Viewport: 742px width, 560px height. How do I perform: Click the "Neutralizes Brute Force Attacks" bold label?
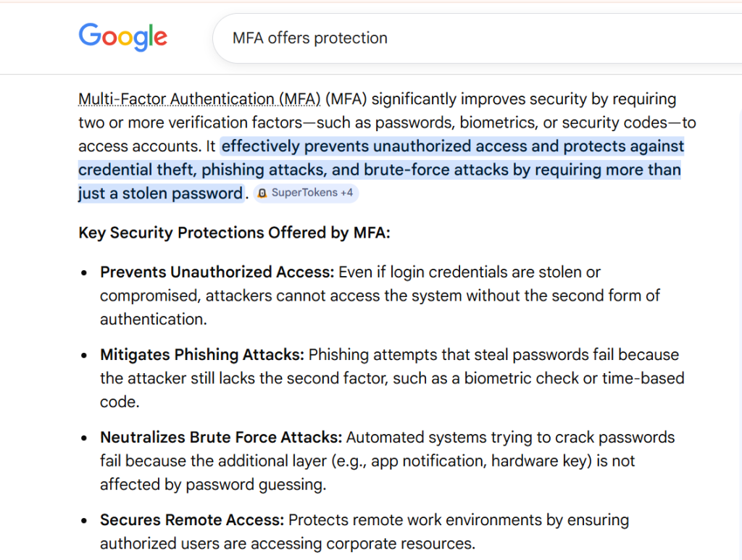point(221,438)
